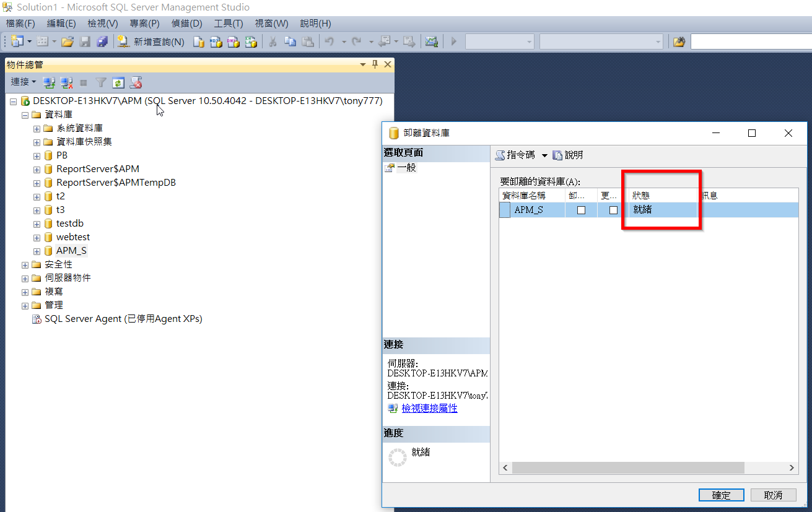Select the SQL Server Agent node
Screen dimensions: 812x512
(123, 319)
